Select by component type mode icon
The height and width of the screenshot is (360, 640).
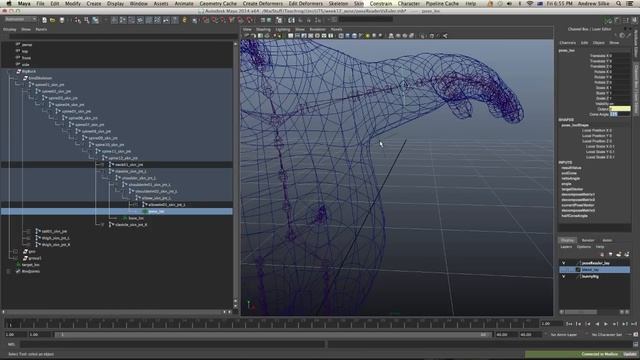pos(95,20)
